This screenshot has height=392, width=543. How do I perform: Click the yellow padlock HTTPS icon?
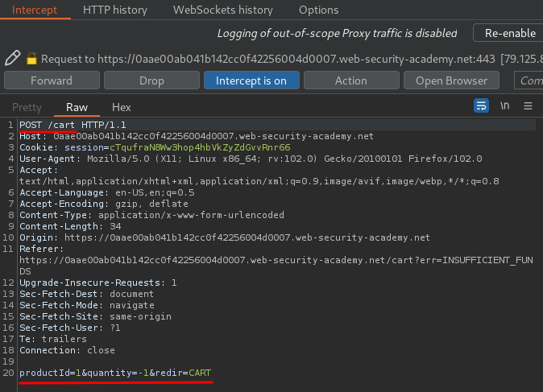31,59
